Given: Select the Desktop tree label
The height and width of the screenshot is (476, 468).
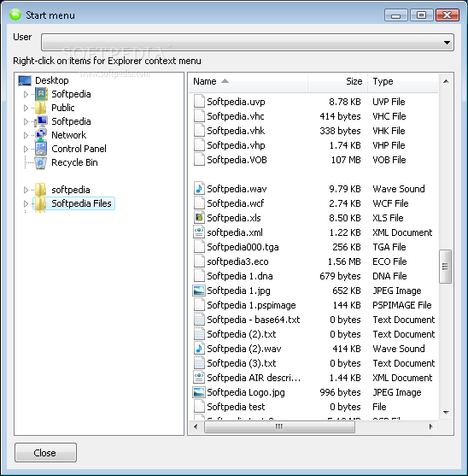Looking at the screenshot, I should tap(52, 80).
